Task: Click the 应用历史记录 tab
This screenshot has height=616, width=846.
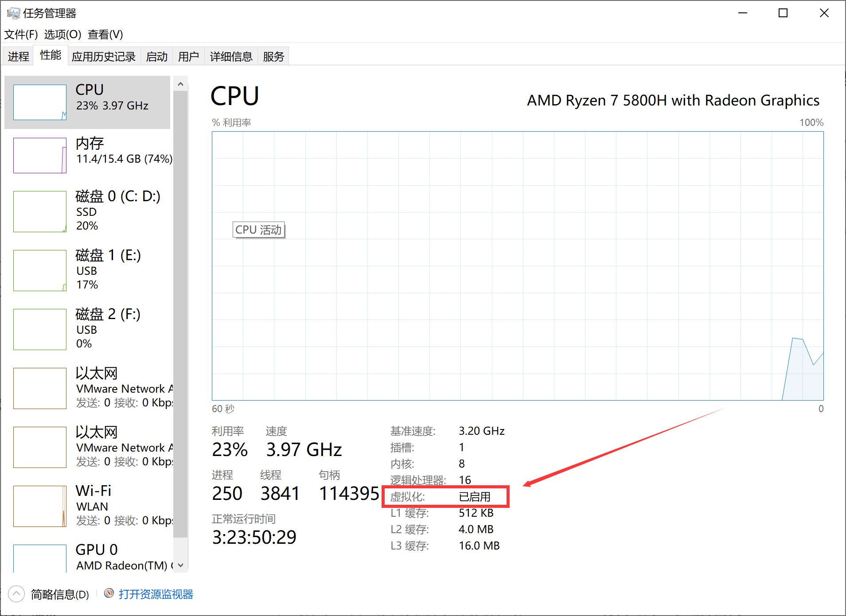Action: point(104,56)
